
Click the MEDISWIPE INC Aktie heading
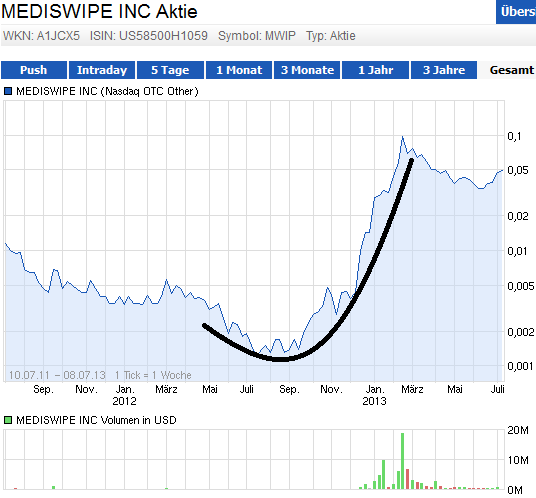(x=99, y=11)
